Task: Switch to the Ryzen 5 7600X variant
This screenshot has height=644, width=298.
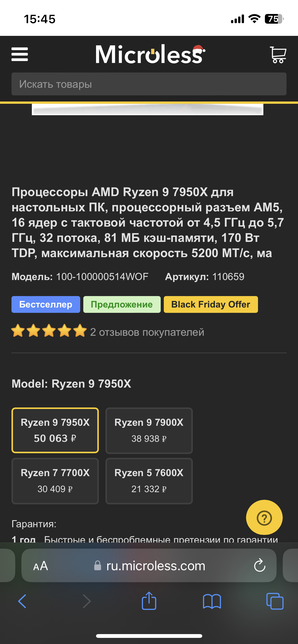Action: pos(149,481)
